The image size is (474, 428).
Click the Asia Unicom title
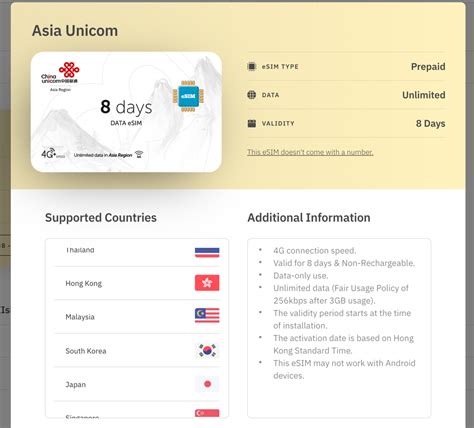coord(75,31)
